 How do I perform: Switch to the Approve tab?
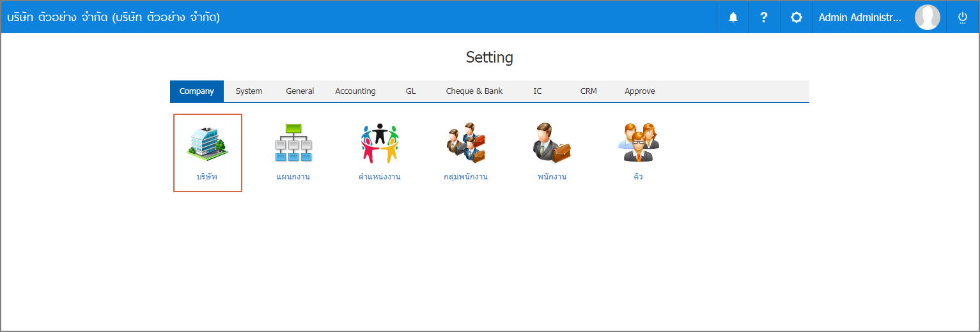pos(640,91)
